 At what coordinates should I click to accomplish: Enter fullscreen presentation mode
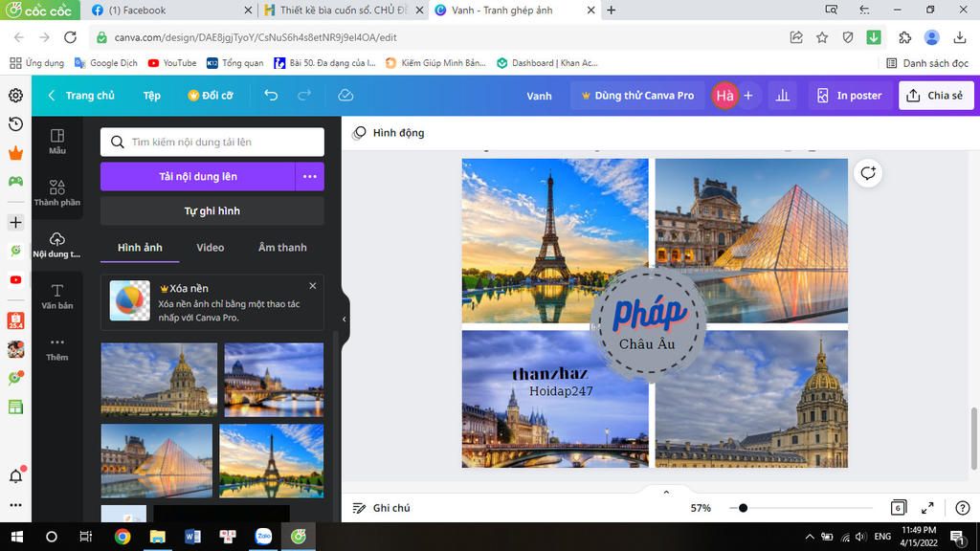coord(927,508)
